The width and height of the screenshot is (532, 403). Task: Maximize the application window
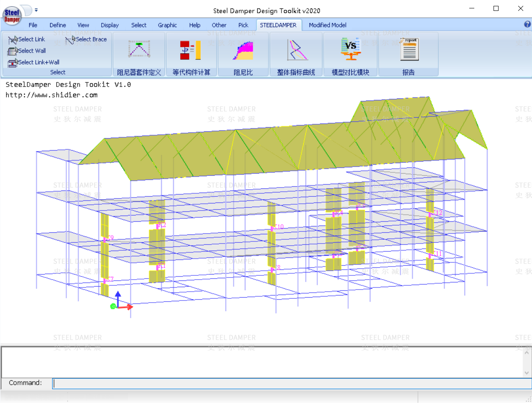pos(496,8)
